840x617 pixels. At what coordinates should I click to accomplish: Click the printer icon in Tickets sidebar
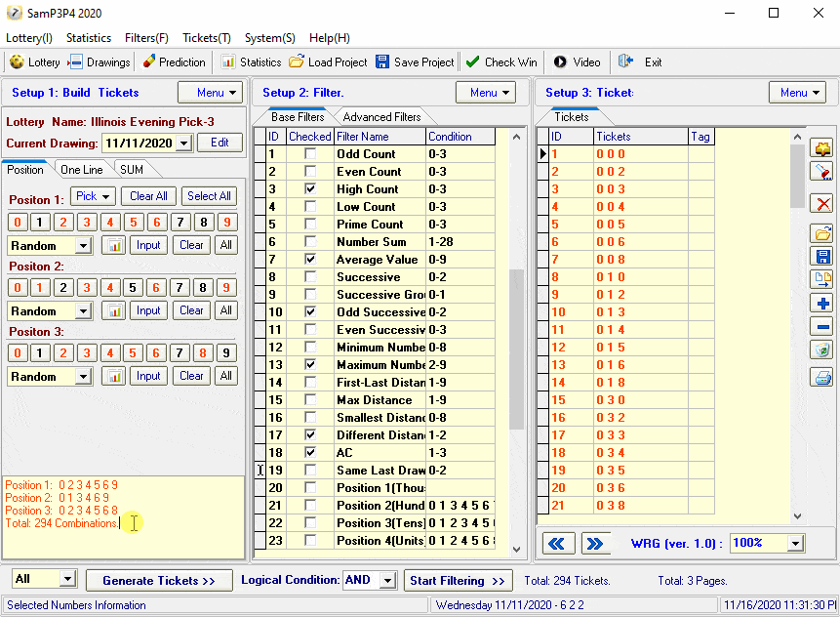[x=822, y=378]
